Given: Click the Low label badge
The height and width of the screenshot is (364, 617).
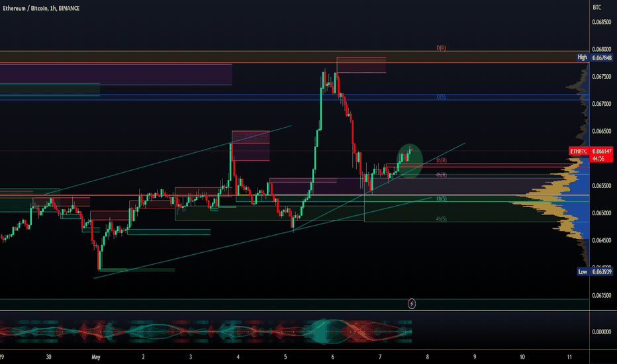Looking at the screenshot, I should tap(583, 271).
